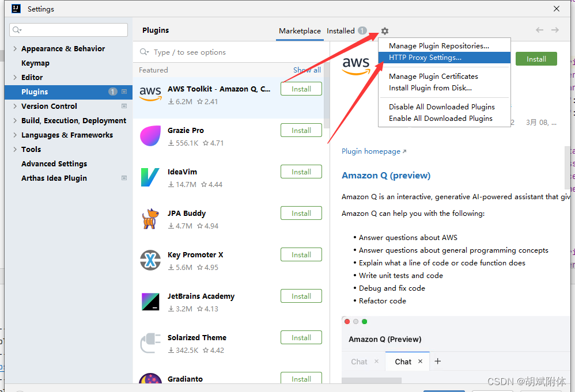
Task: Click the Plugins sidebar count badge
Action: tap(113, 92)
